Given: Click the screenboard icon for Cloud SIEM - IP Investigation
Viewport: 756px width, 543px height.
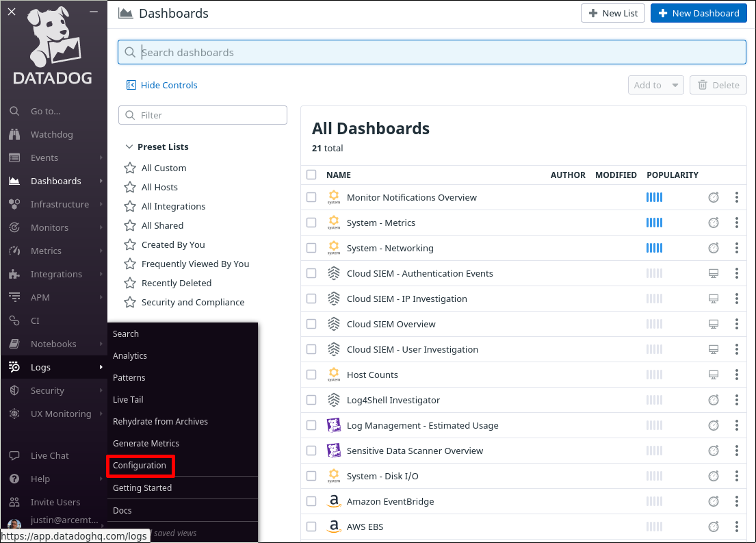Looking at the screenshot, I should (714, 299).
